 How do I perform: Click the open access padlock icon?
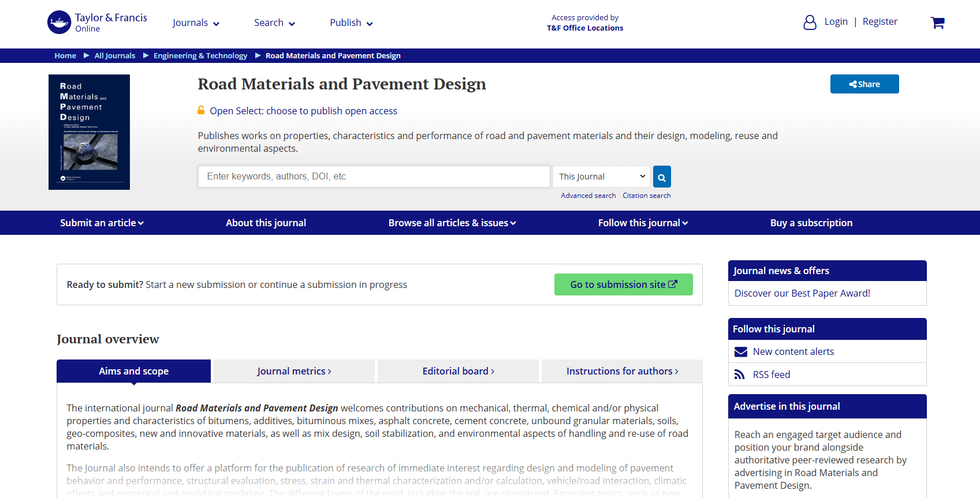201,110
